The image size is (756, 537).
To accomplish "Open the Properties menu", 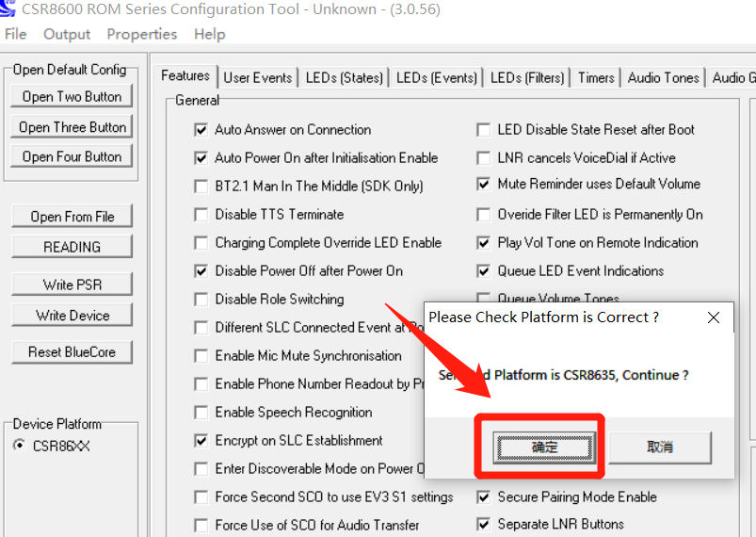I will pyautogui.click(x=142, y=34).
